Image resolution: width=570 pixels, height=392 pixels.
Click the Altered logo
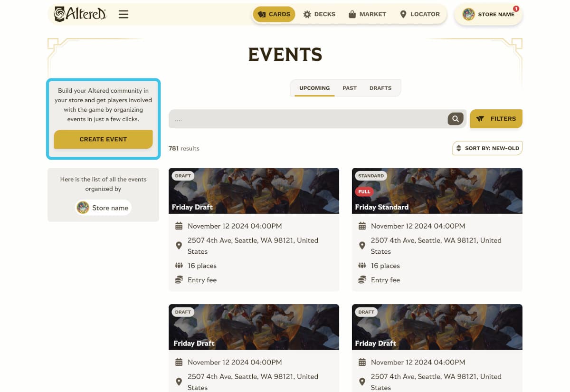pos(80,14)
